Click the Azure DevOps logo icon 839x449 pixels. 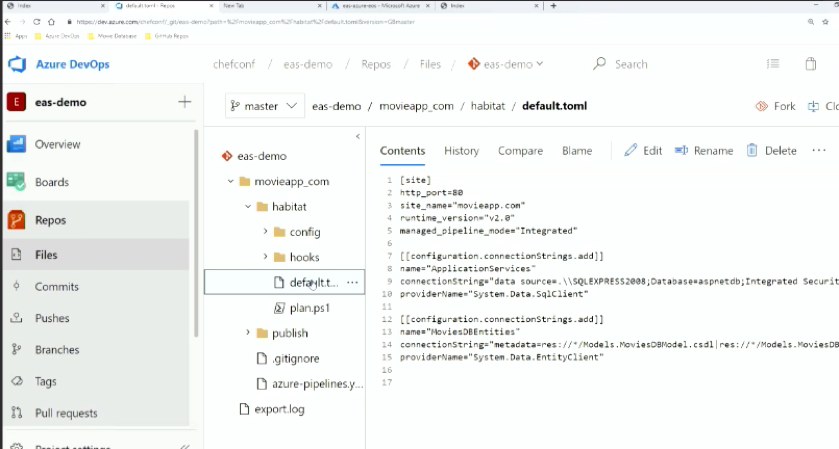coord(17,64)
